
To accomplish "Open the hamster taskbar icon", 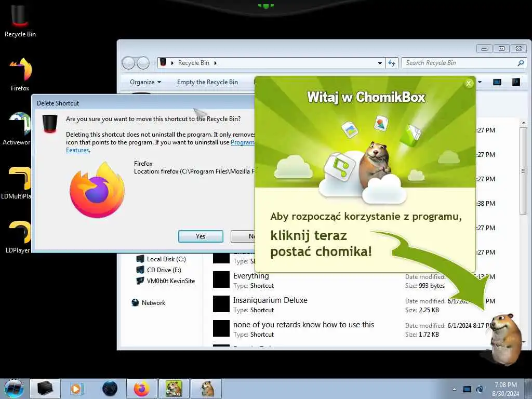I will tap(206, 389).
